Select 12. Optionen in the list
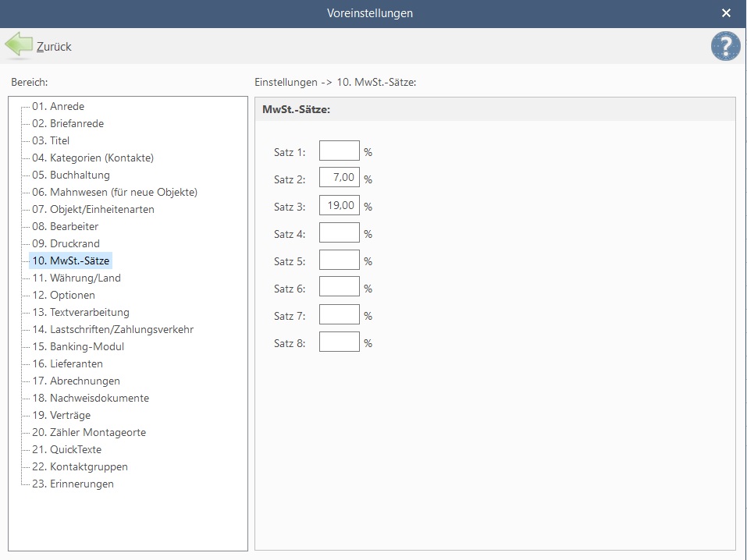The image size is (747, 560). pyautogui.click(x=63, y=295)
